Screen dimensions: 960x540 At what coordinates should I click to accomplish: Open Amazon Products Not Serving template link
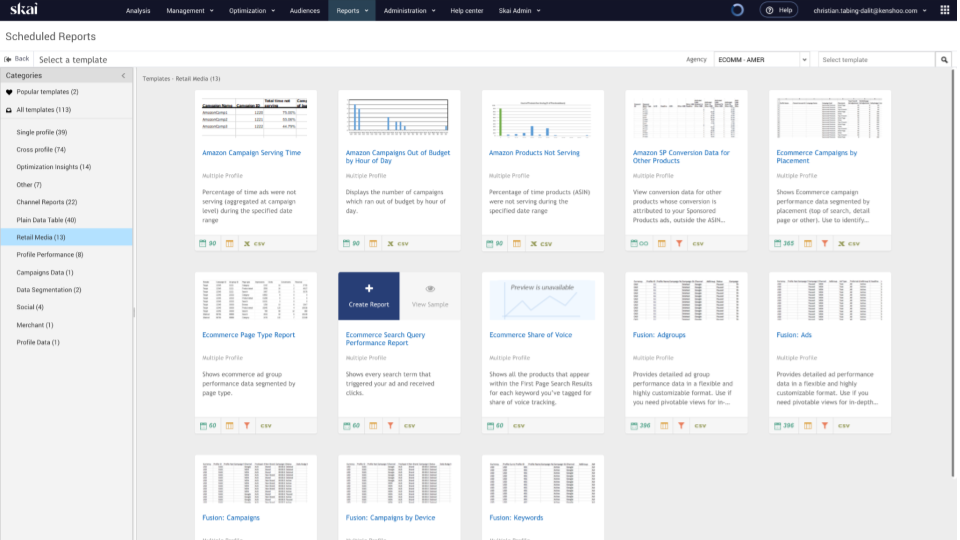[534, 152]
